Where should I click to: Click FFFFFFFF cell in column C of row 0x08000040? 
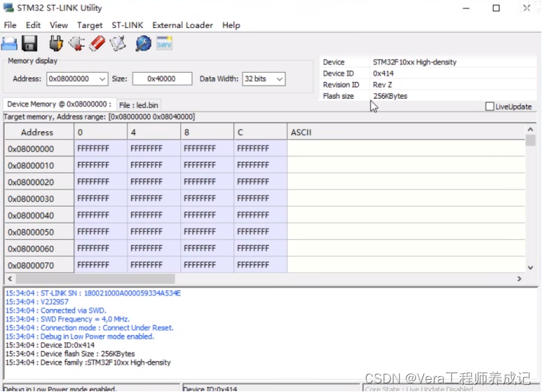point(260,215)
